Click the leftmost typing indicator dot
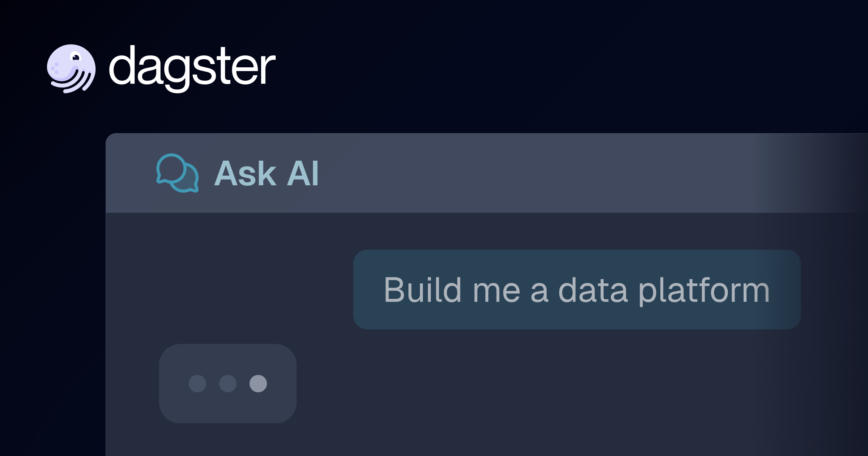 coord(197,384)
